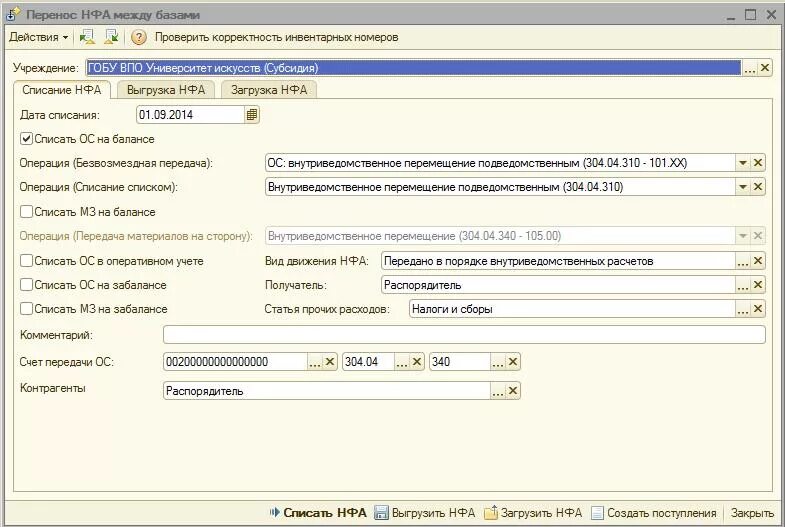Viewport: 785px width, 527px height.
Task: Open calendar picker for Дата списания
Action: coord(252,115)
